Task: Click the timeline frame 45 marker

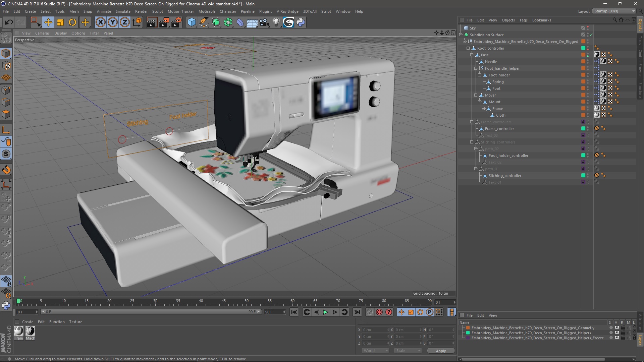Action: (224, 301)
